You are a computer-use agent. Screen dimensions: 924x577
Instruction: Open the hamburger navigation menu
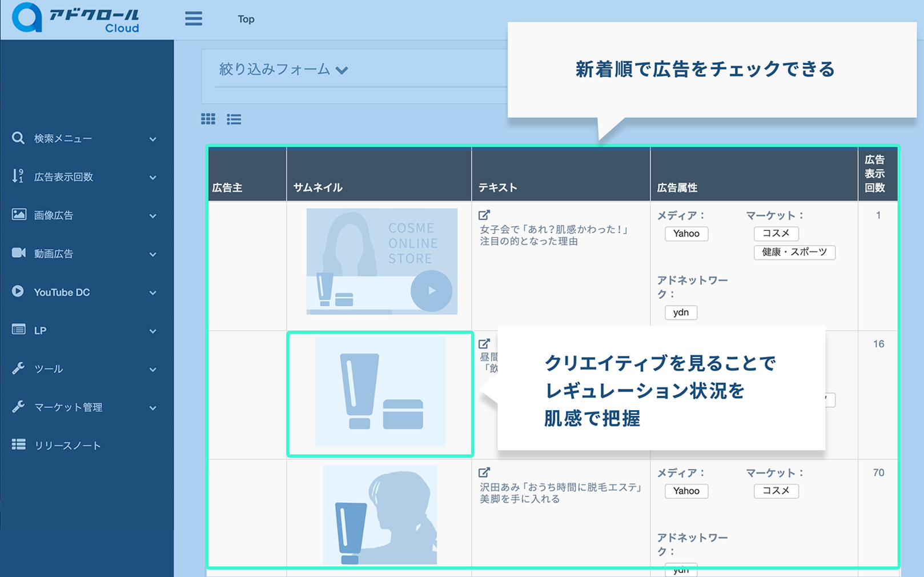pos(194,19)
